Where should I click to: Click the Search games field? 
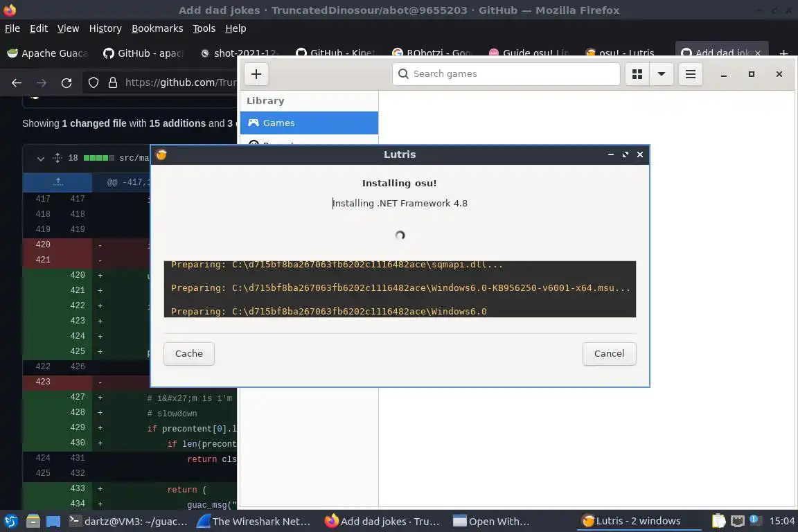(x=506, y=74)
